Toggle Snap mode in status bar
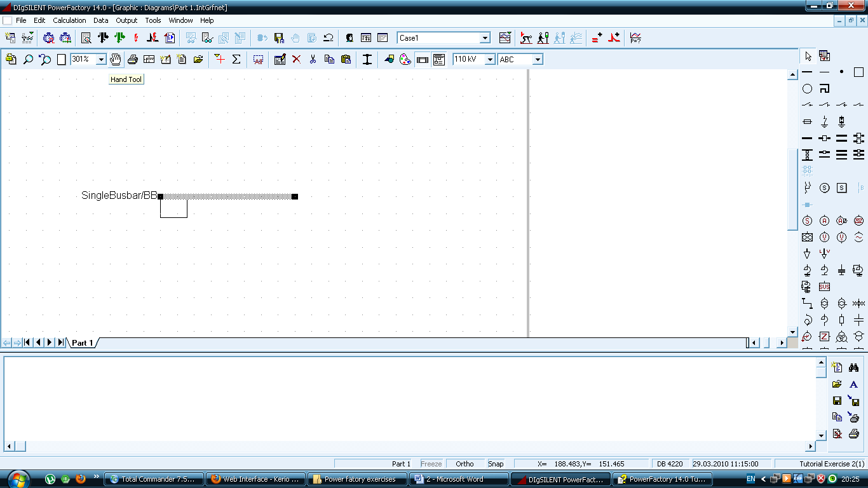The width and height of the screenshot is (868, 488). [496, 464]
